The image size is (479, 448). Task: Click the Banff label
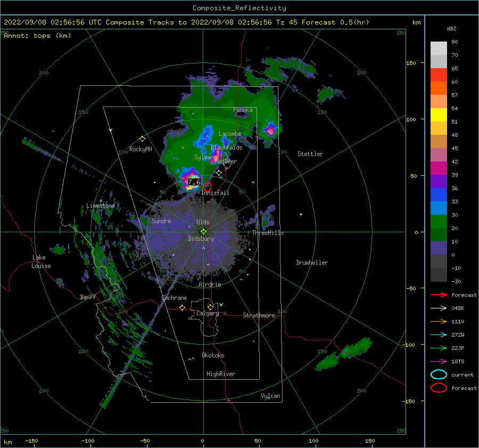(x=88, y=297)
